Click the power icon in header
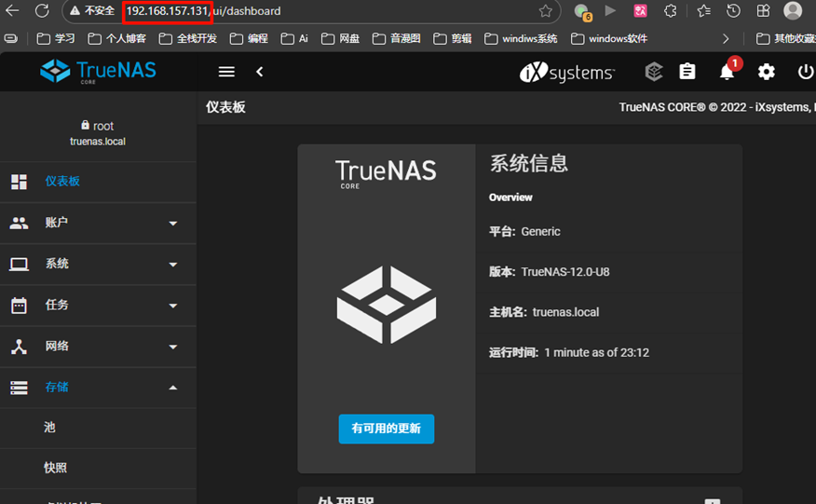816x504 pixels. (806, 72)
